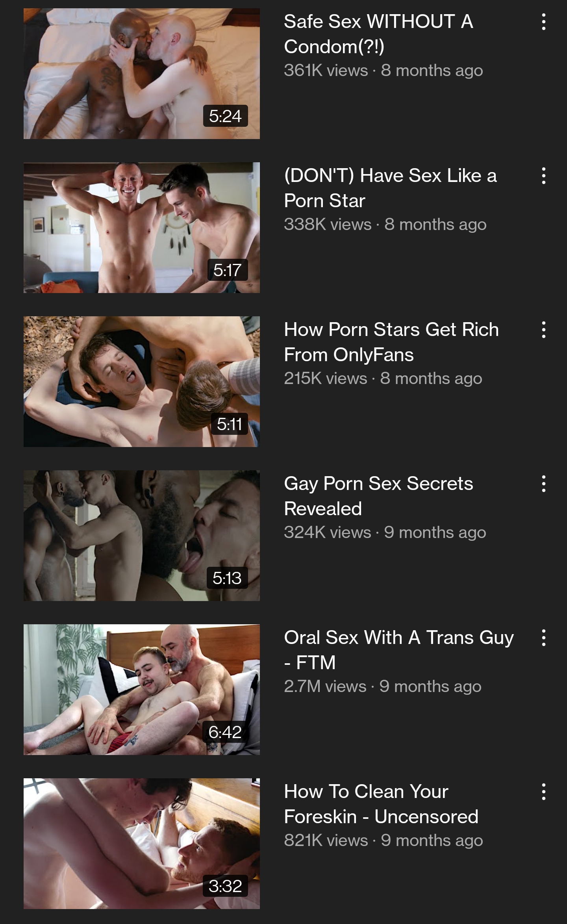The height and width of the screenshot is (924, 567).
Task: Open the video titled Safe Sex WITHOUT A Condom(?!)
Action: click(x=378, y=34)
